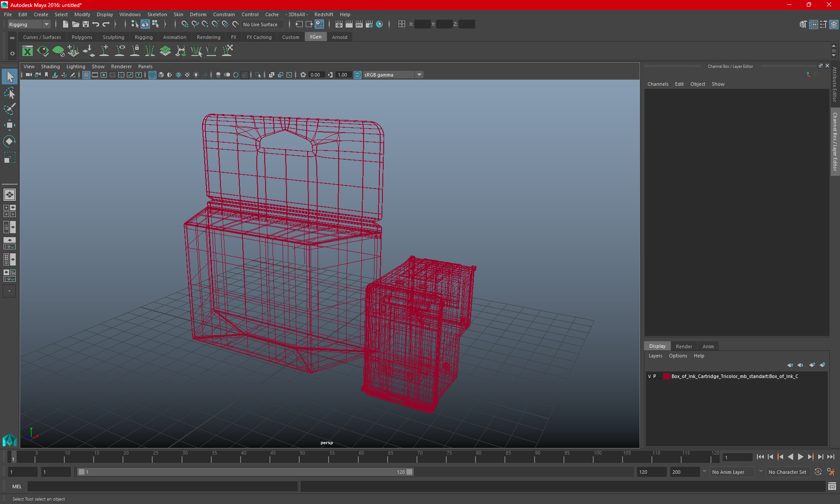Click play forward on timeline
The image size is (840, 504).
coord(800,457)
